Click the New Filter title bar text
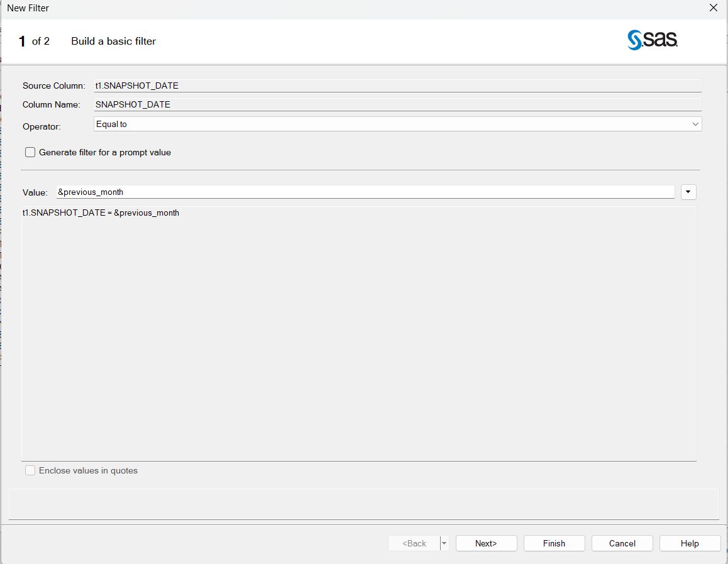Viewport: 728px width, 564px height. click(28, 8)
